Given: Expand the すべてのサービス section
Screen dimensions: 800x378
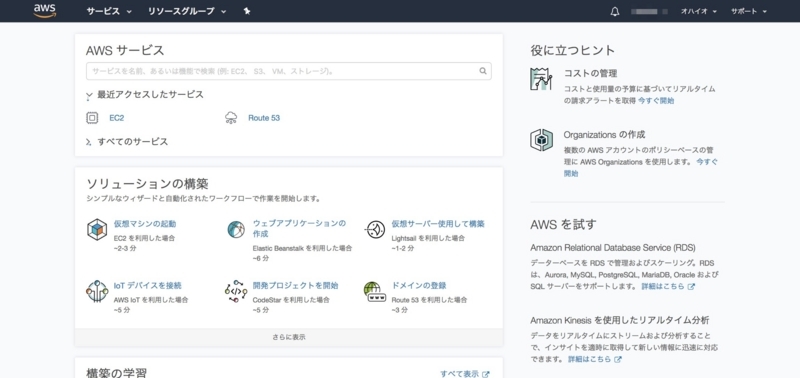Looking at the screenshot, I should click(127, 142).
